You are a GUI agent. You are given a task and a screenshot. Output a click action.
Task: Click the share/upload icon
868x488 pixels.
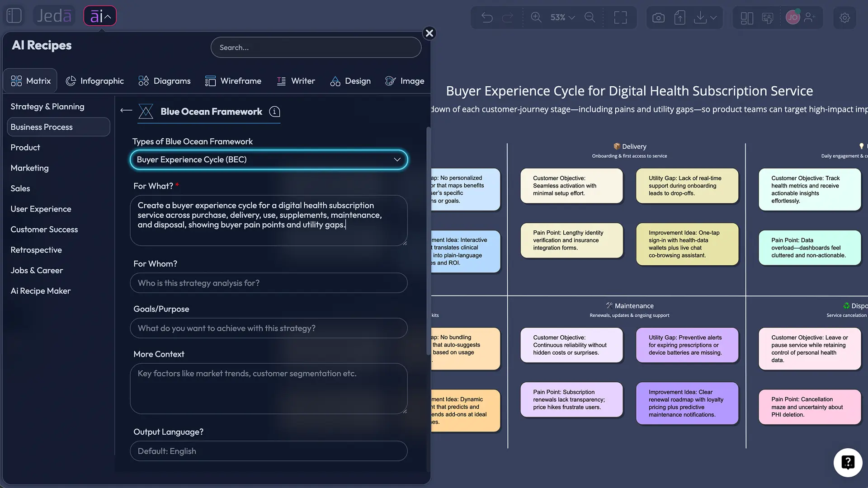679,17
